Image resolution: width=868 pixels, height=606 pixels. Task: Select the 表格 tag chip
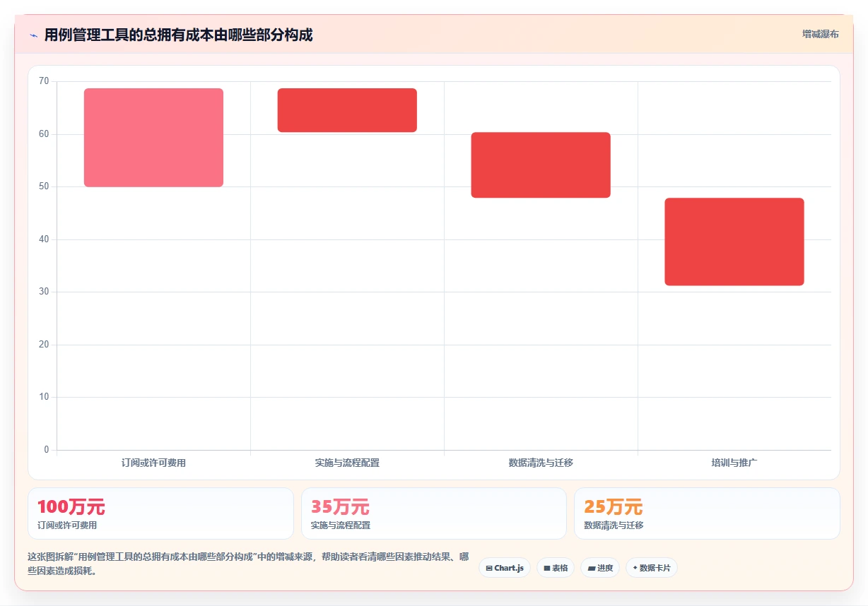click(556, 568)
